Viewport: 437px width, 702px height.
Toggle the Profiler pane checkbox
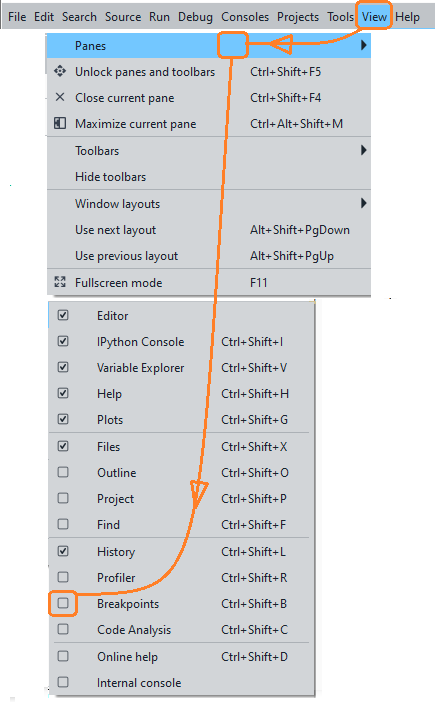click(x=63, y=577)
